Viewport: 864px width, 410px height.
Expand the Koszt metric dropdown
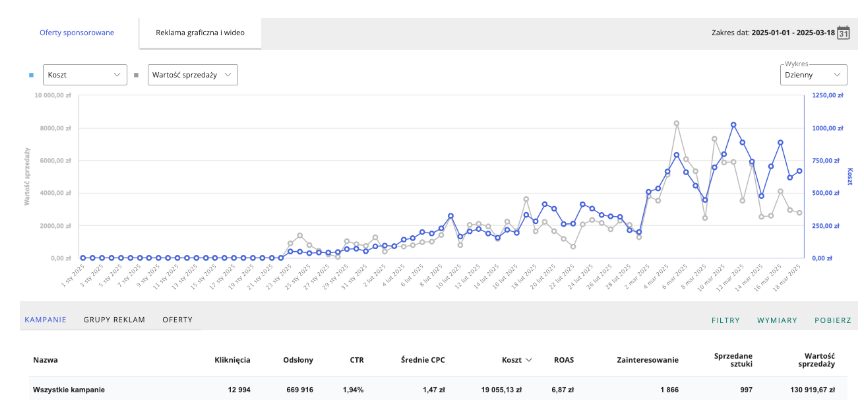pos(85,74)
